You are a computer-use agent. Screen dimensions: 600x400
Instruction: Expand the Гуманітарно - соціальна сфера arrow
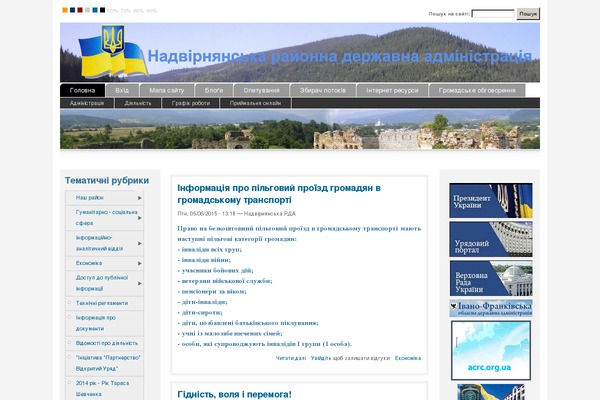[x=140, y=218]
